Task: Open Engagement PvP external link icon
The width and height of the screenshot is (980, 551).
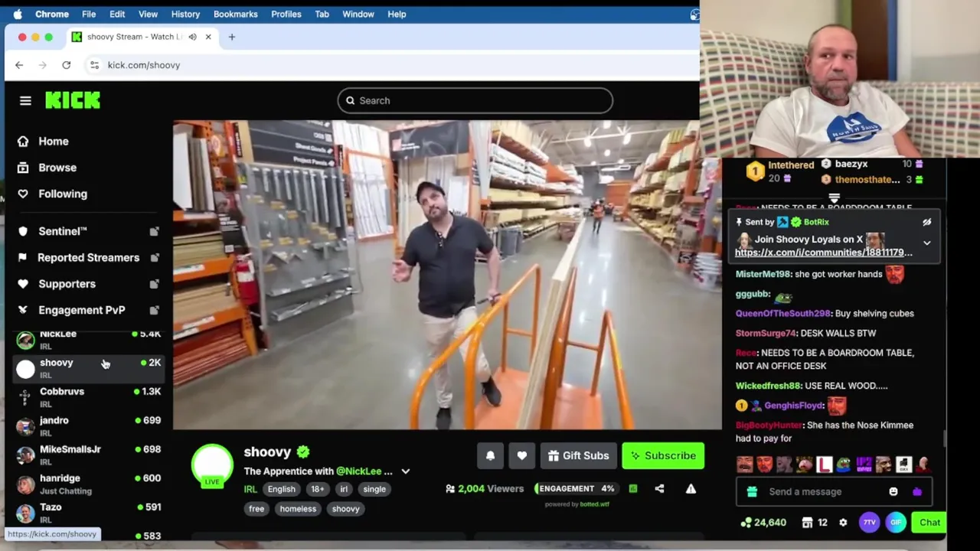Action: click(154, 310)
